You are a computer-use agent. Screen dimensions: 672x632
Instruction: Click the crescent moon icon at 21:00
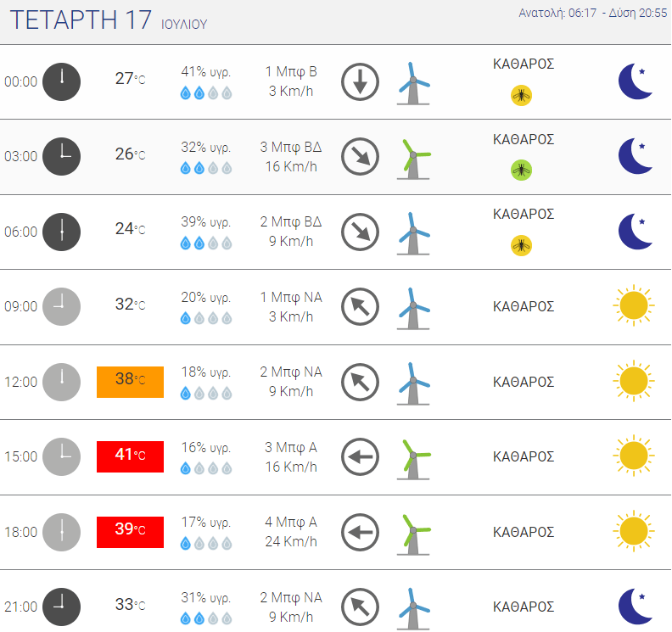[636, 607]
